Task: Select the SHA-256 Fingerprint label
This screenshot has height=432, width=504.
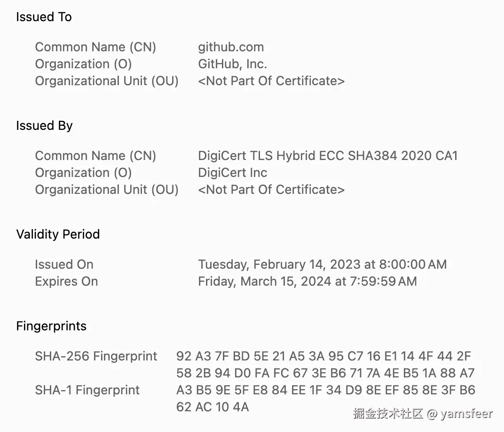Action: 96,356
